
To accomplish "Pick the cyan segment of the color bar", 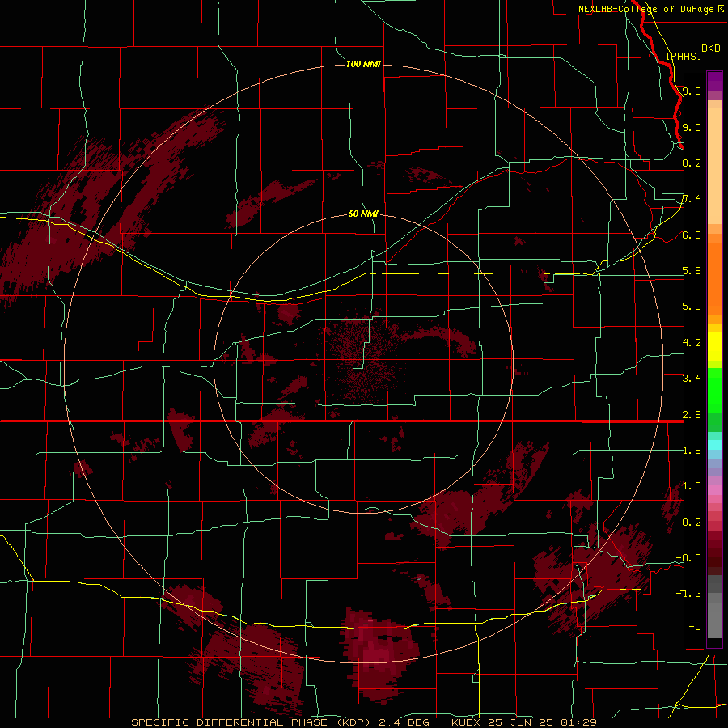I will pos(714,445).
